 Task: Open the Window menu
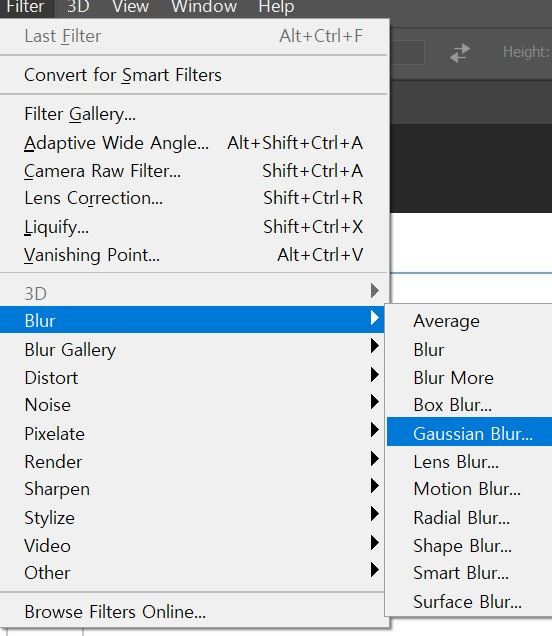pyautogui.click(x=204, y=7)
